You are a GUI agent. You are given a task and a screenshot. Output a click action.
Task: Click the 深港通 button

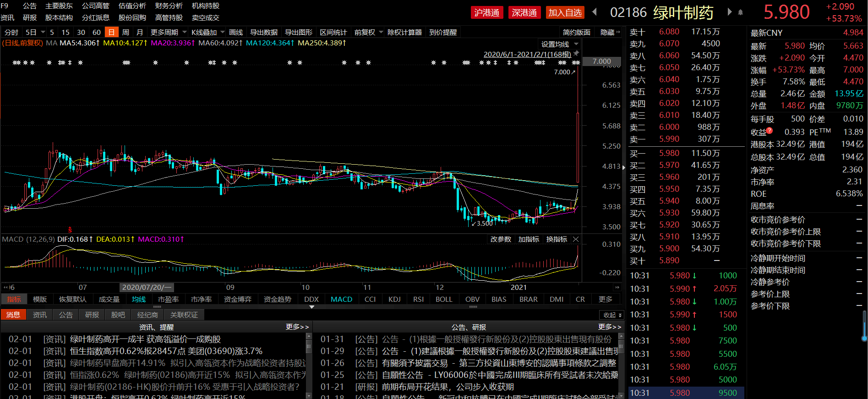(x=524, y=12)
